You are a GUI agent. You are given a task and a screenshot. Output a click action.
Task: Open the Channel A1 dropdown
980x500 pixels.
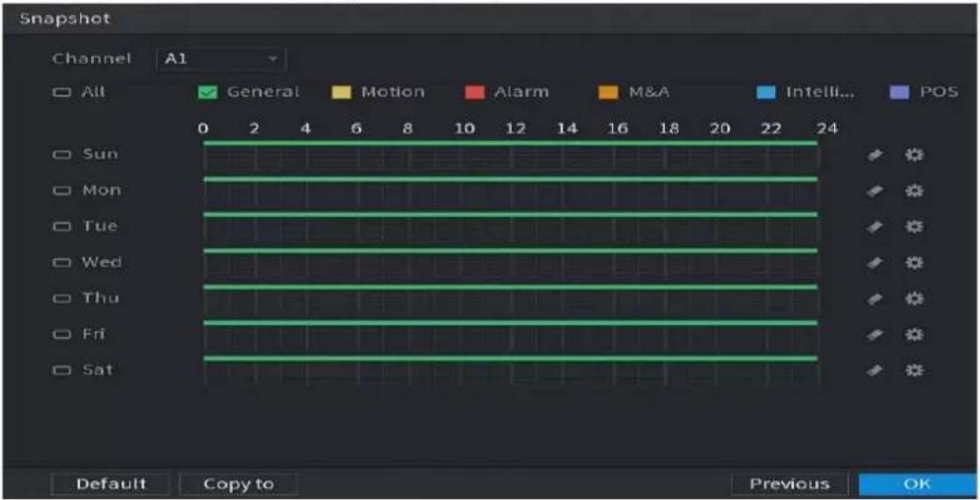(x=220, y=59)
